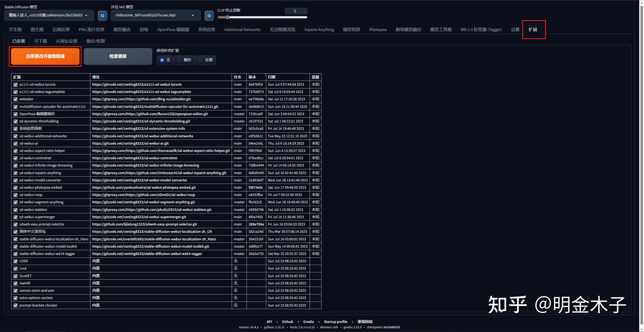Click the 检查更新 button
Image resolution: width=644 pixels, height=332 pixels.
click(x=118, y=56)
